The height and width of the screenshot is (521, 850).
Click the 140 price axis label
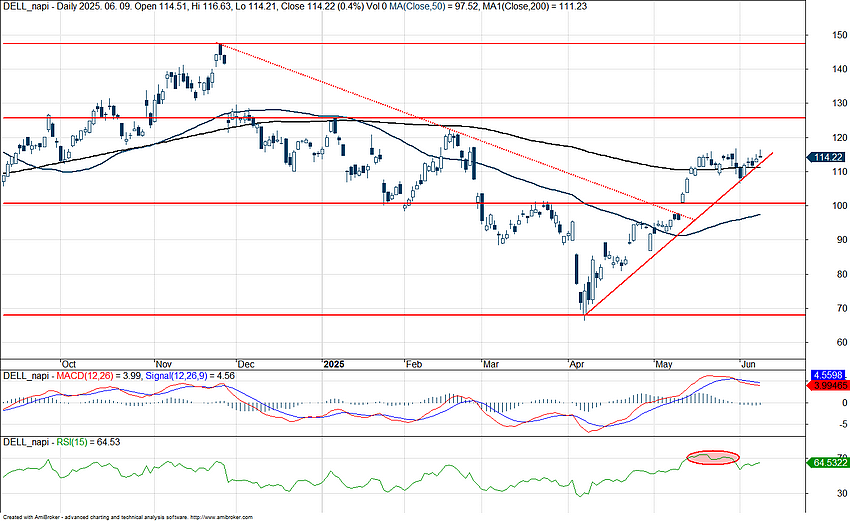tap(840, 69)
